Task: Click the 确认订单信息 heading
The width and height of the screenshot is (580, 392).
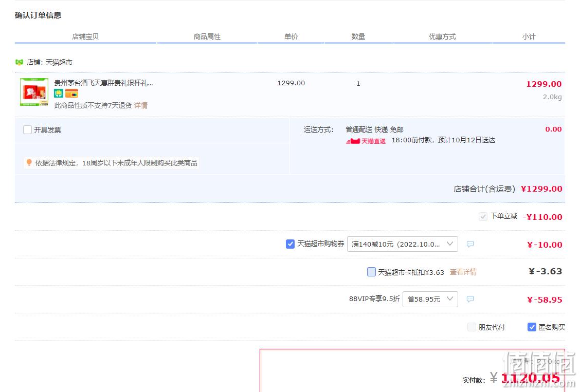Action: [x=38, y=15]
